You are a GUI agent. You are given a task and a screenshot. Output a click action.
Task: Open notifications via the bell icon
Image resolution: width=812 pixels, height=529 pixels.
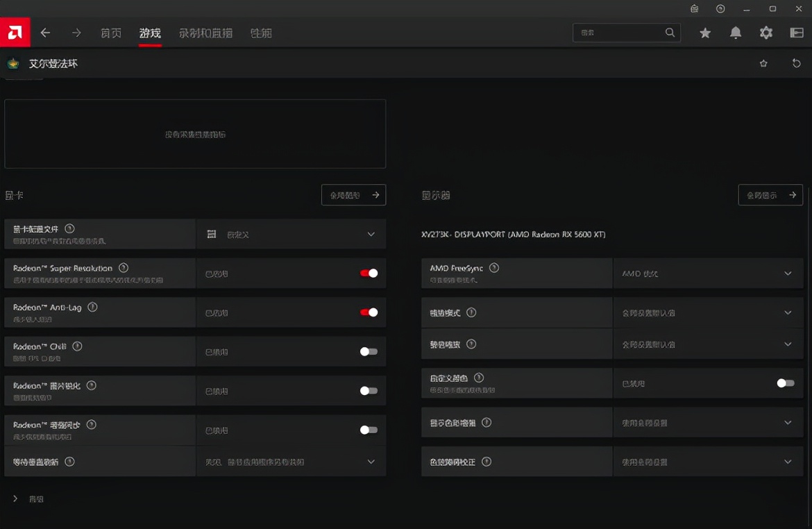click(x=735, y=32)
